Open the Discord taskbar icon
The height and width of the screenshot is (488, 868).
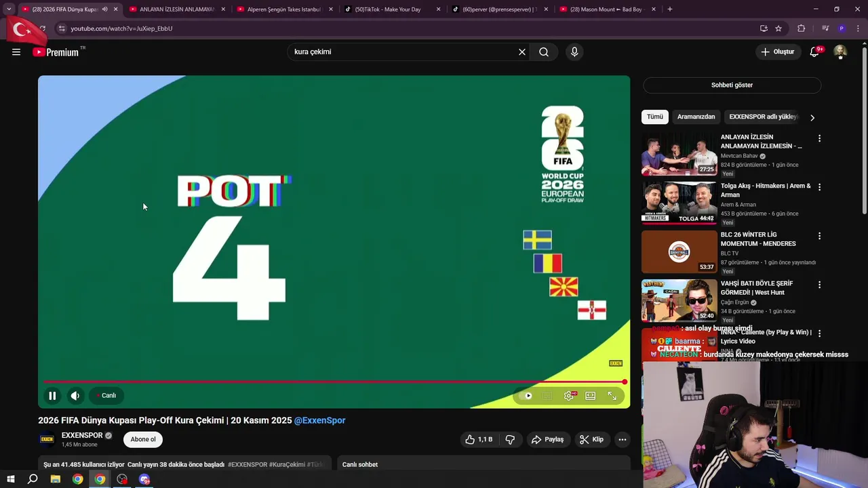[144, 479]
